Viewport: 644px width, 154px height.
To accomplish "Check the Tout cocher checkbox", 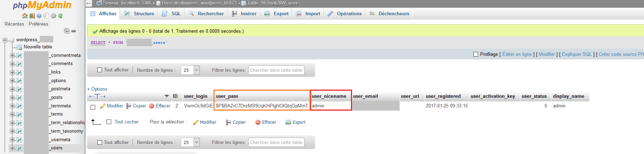I will [x=109, y=122].
